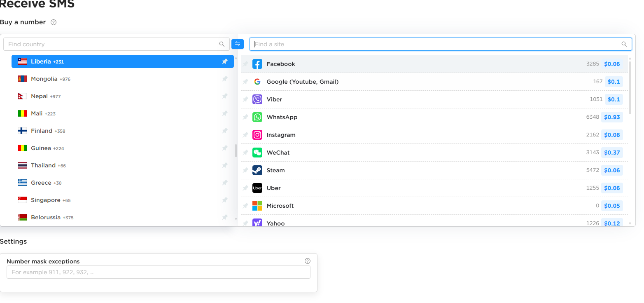Pin Thailand in the country list
The width and height of the screenshot is (644, 303).
[x=225, y=165]
